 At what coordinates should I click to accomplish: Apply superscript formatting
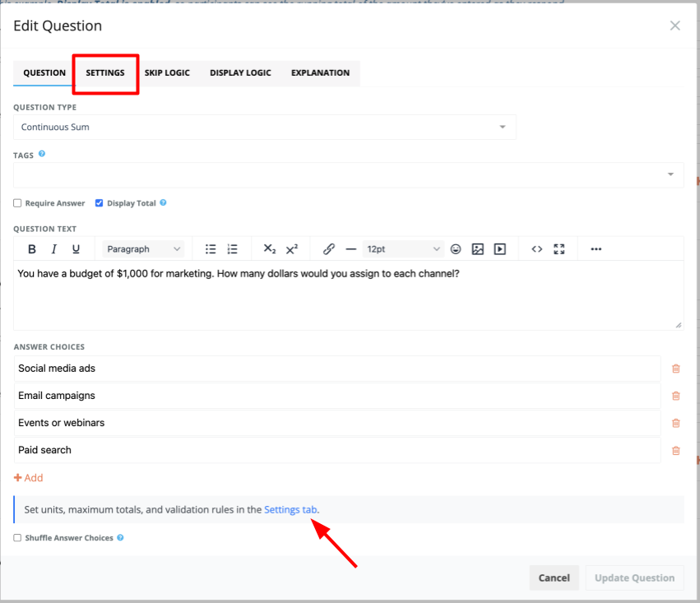(292, 249)
